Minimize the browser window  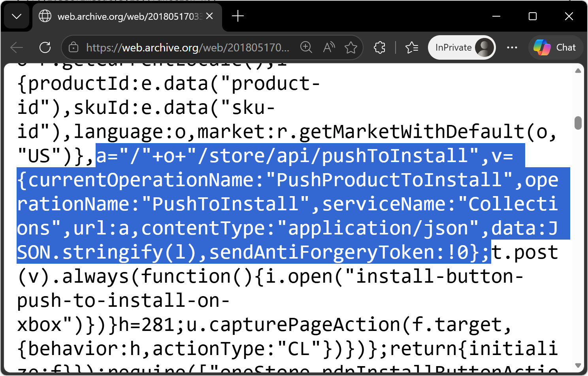(497, 16)
